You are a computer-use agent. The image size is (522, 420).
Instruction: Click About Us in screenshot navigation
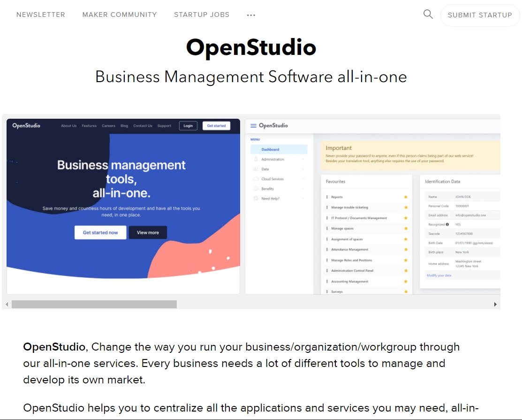click(x=68, y=126)
